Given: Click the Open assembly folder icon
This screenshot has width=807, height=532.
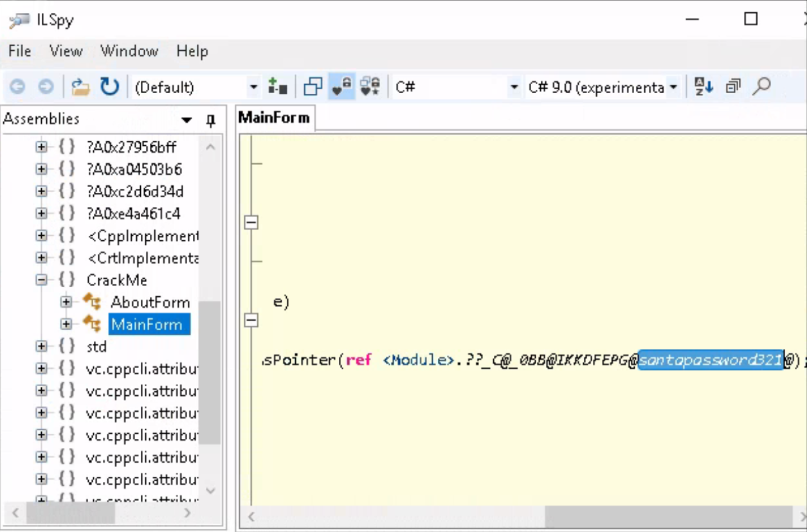Looking at the screenshot, I should pyautogui.click(x=80, y=87).
